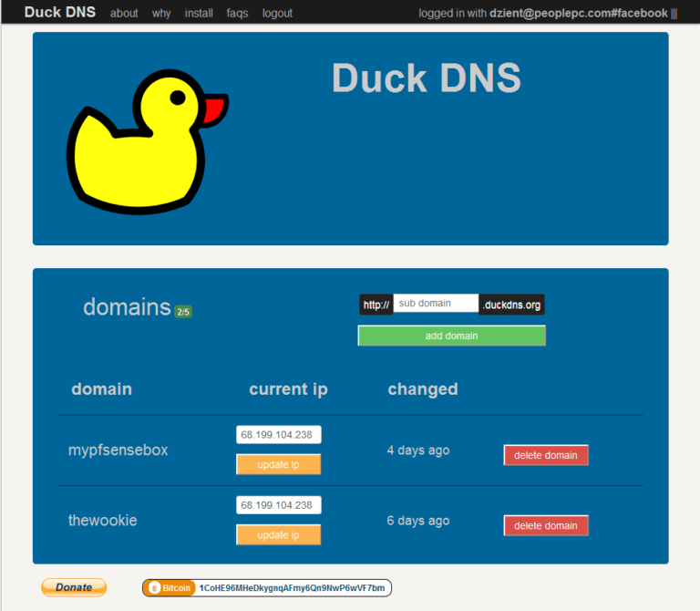Click the yellow duck logo image
The width and height of the screenshot is (700, 611).
click(x=148, y=141)
